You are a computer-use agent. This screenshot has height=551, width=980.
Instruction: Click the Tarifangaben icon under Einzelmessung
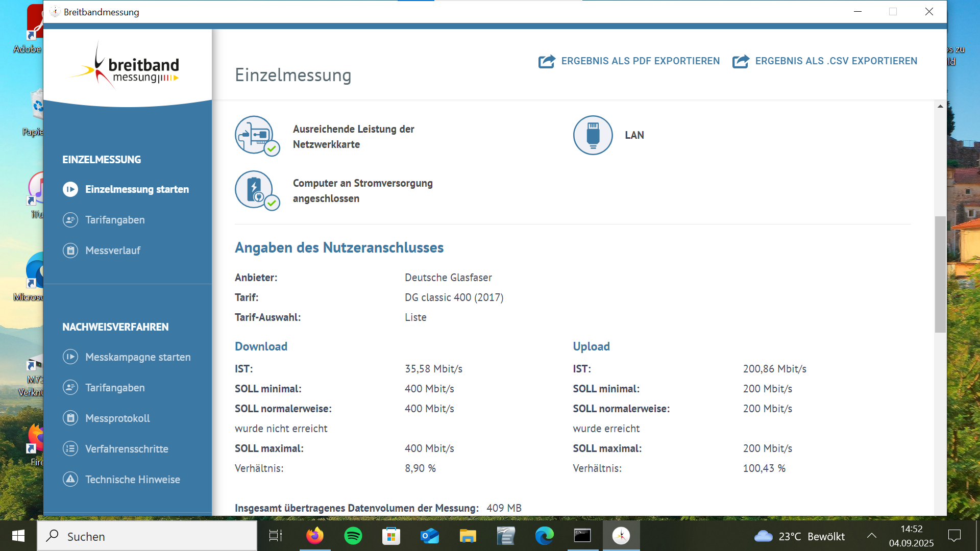[x=70, y=220]
